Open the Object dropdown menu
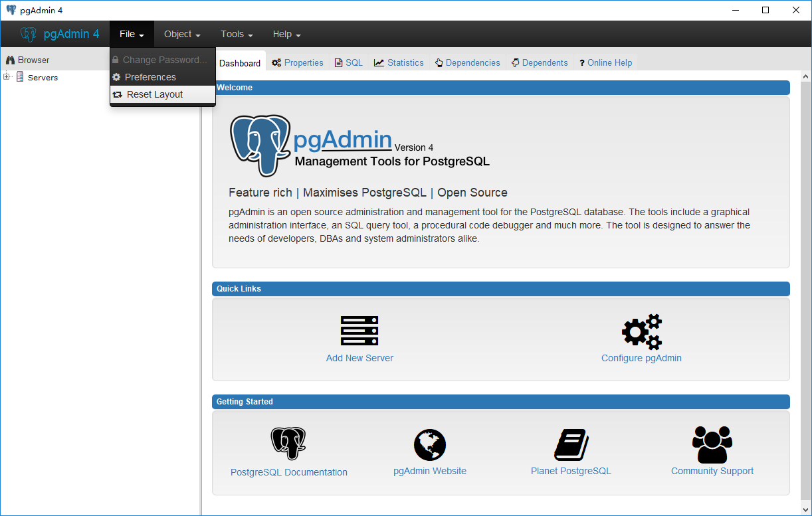Screen dimensions: 812x516 click(x=182, y=35)
